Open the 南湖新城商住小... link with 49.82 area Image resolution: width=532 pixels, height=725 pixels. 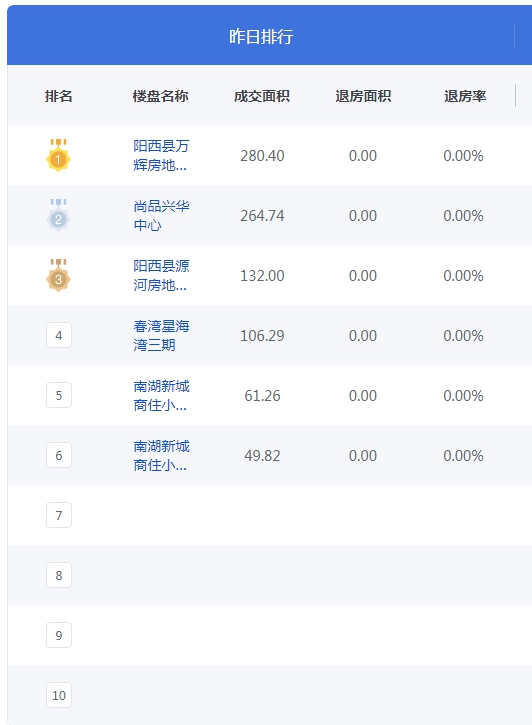coord(161,455)
